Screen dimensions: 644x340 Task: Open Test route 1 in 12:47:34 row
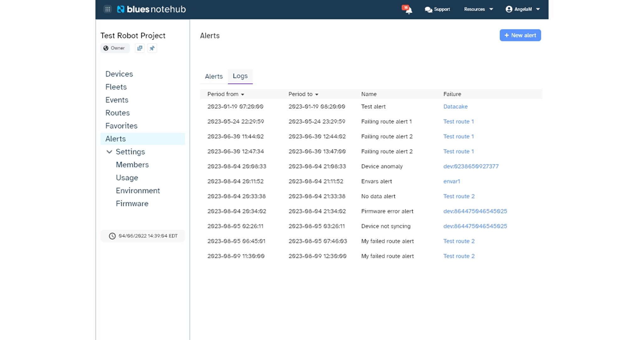pos(458,151)
